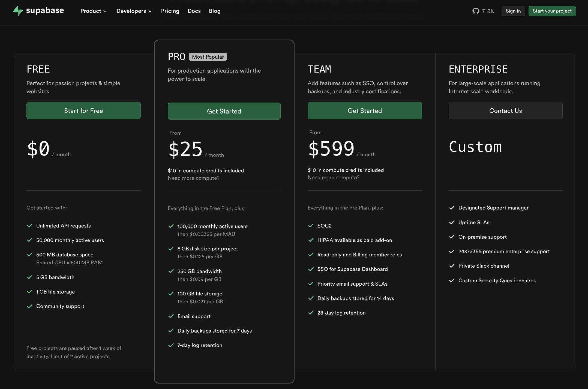Image resolution: width=588 pixels, height=389 pixels.
Task: Click the Sign in button
Action: coord(513,11)
